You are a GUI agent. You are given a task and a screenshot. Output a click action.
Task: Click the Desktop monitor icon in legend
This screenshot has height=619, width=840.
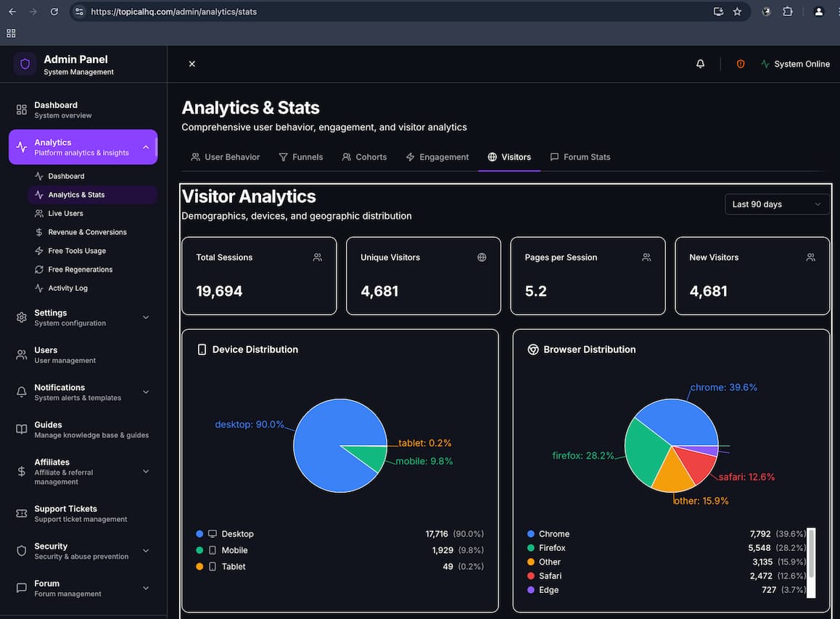(x=212, y=534)
